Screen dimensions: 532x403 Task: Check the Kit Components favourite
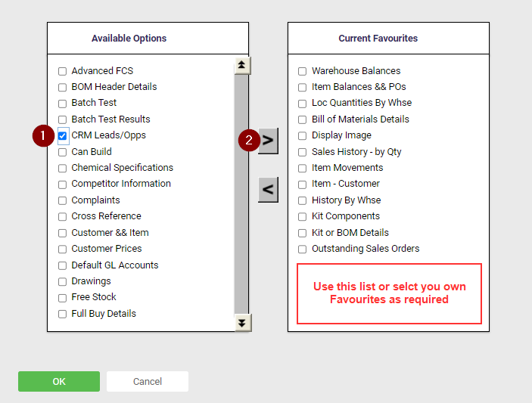(x=302, y=217)
